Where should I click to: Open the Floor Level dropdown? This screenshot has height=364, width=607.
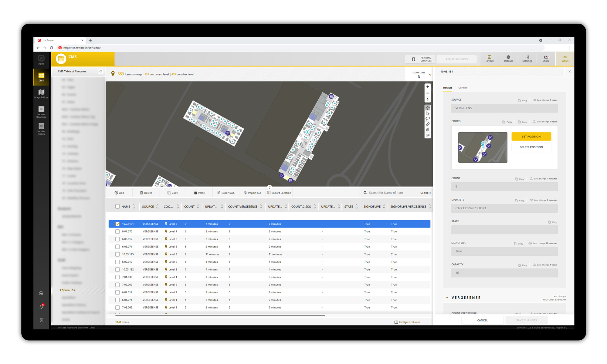click(430, 75)
